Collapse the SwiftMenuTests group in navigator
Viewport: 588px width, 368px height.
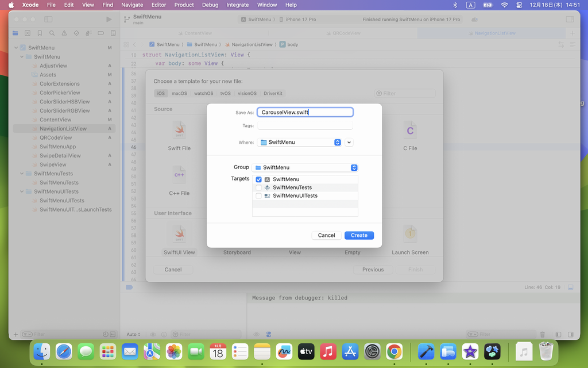pos(22,174)
